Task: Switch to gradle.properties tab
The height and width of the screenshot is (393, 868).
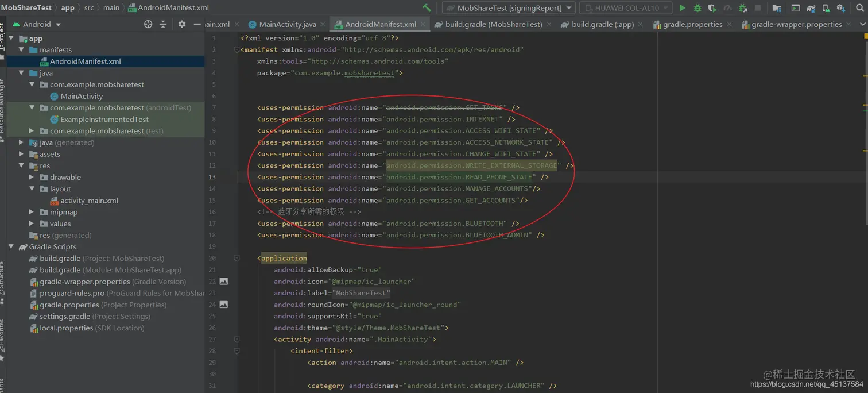Action: (x=692, y=25)
